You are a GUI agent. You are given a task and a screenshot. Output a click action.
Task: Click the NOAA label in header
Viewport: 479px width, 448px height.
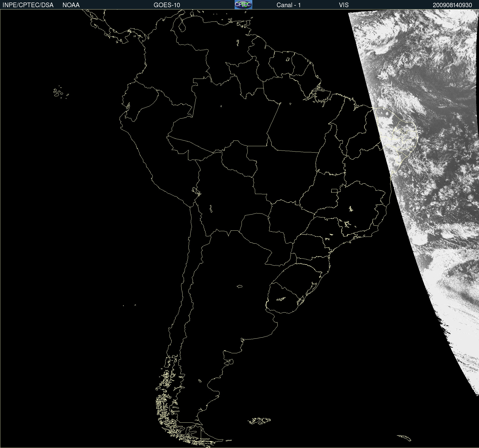pos(71,5)
